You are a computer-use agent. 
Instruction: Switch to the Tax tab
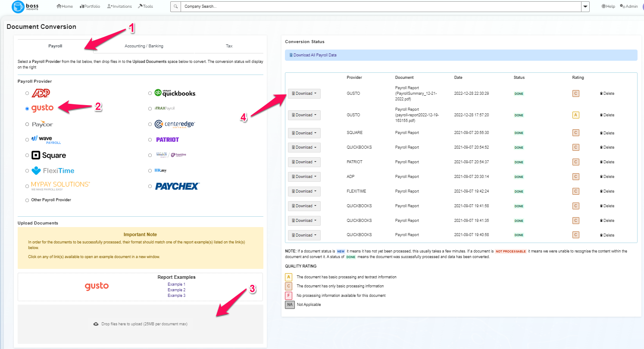pos(229,46)
